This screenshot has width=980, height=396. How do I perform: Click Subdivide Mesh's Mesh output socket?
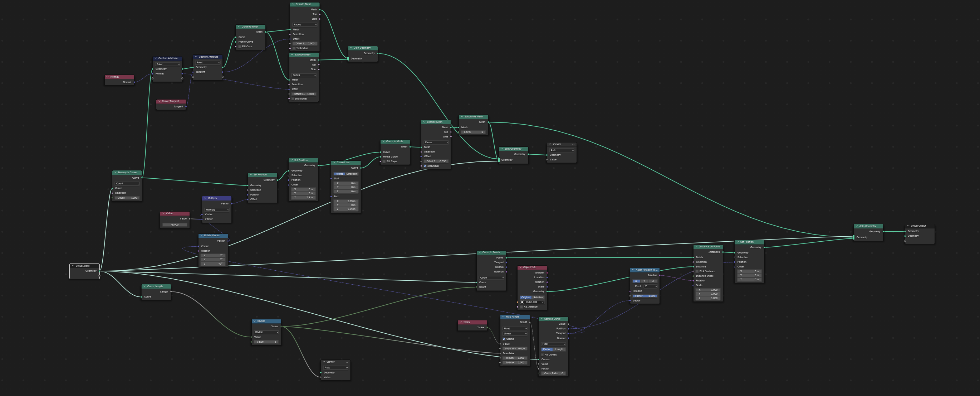tap(489, 122)
